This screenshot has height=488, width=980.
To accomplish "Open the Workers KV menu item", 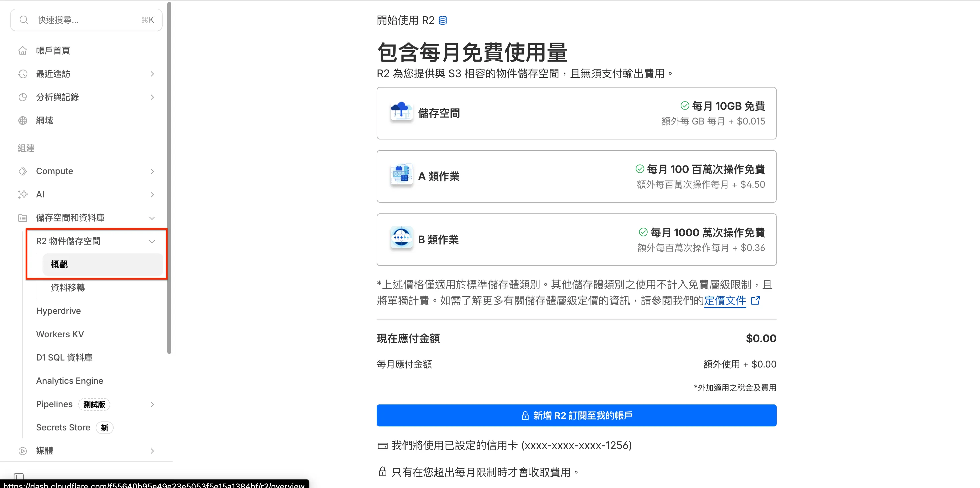I will [x=60, y=334].
